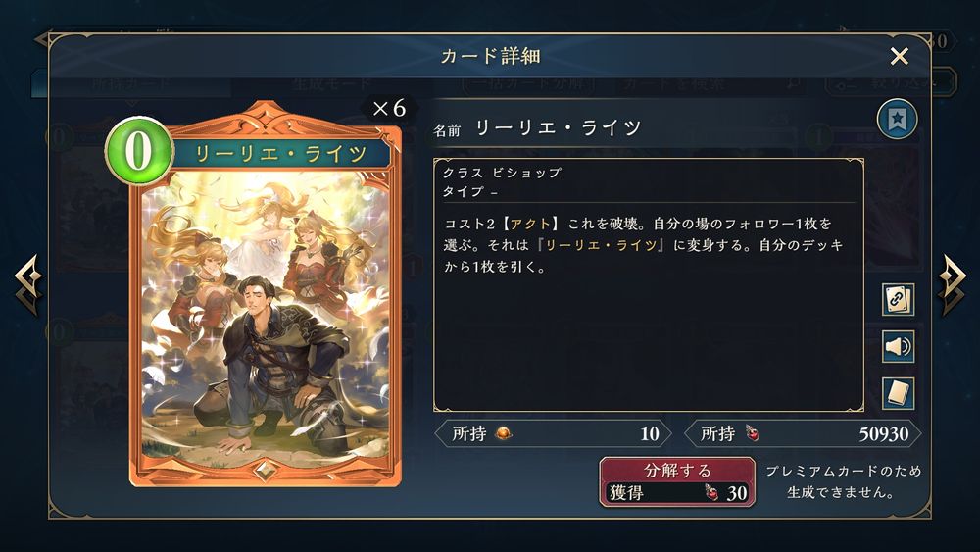Click the card name banner on the card
Image resolution: width=980 pixels, height=552 pixels.
click(x=279, y=153)
